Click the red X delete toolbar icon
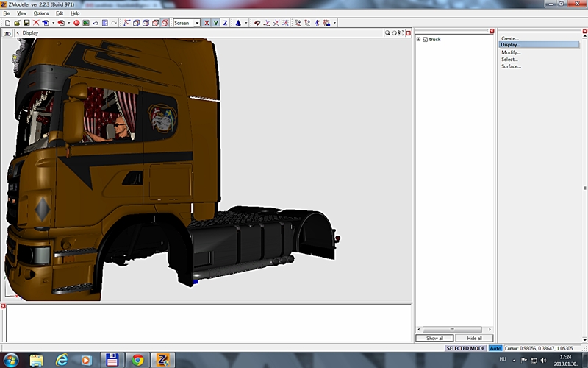Viewport: 588px width, 368px height. pos(36,23)
